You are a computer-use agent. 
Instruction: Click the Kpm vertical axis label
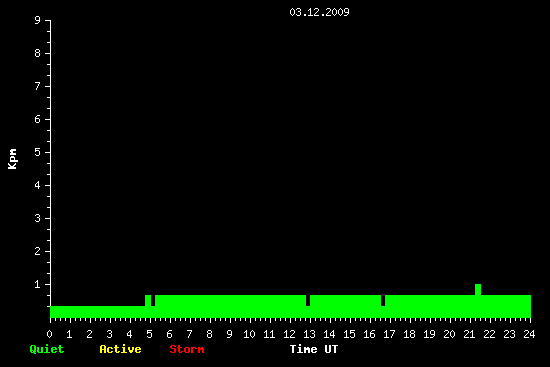click(x=13, y=159)
